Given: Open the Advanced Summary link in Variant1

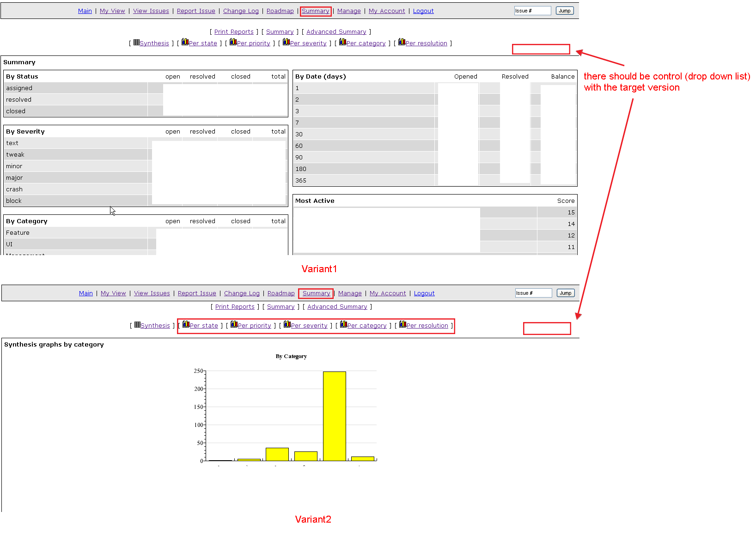Looking at the screenshot, I should [336, 32].
